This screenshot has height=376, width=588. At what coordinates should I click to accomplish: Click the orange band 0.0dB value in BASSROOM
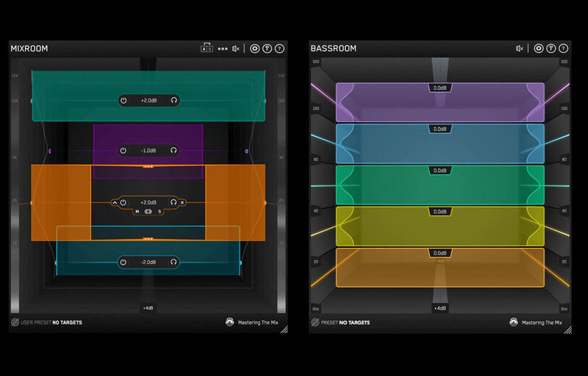[x=440, y=253]
